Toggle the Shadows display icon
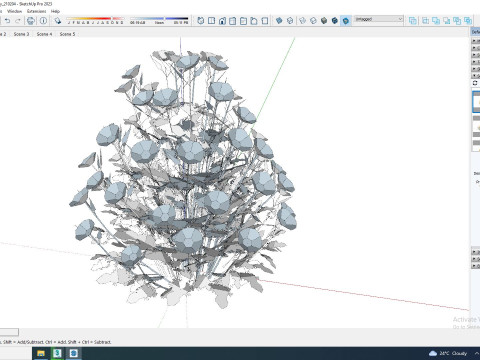This screenshot has height=360, width=480. point(58,21)
